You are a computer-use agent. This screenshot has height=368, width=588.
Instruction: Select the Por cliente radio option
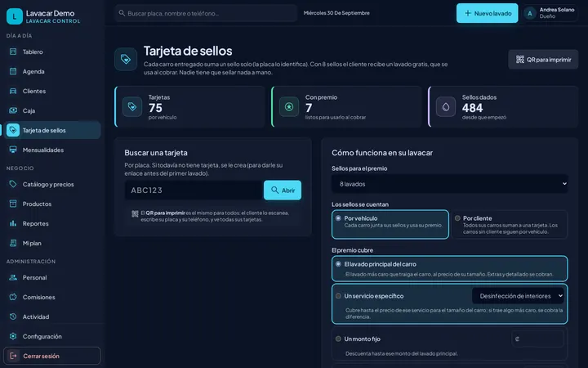click(457, 218)
